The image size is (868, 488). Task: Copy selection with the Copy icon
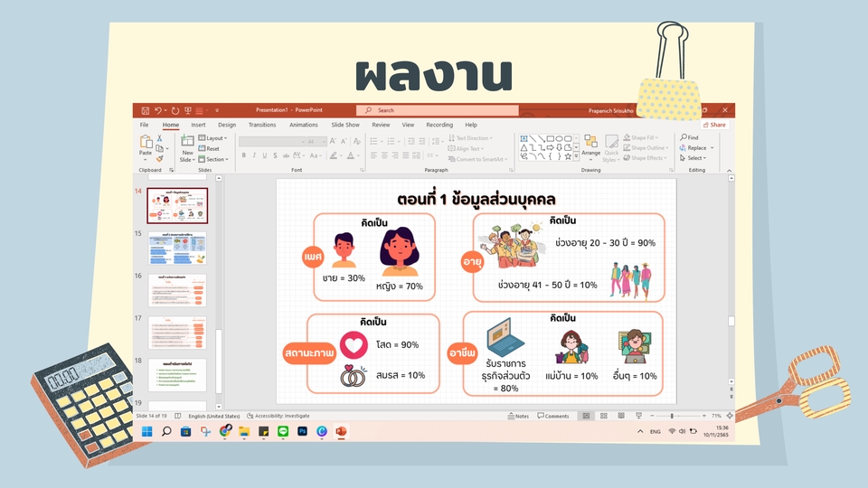coord(159,148)
